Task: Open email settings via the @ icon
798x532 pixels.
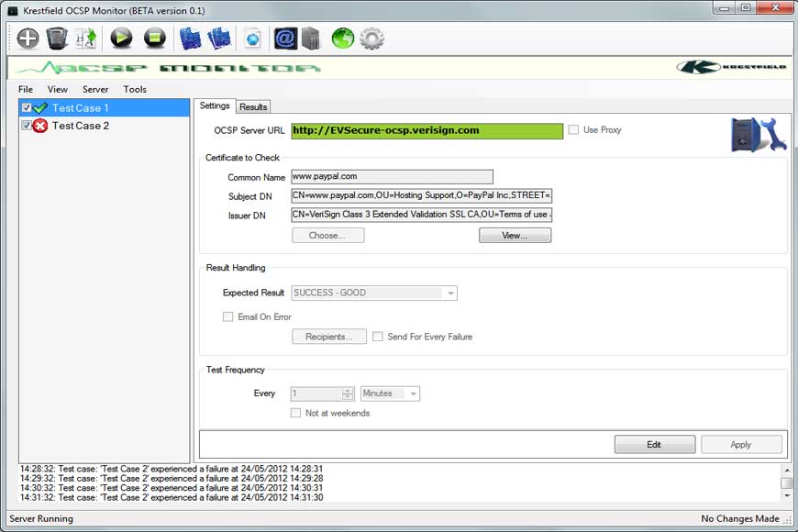Action: coord(285,39)
